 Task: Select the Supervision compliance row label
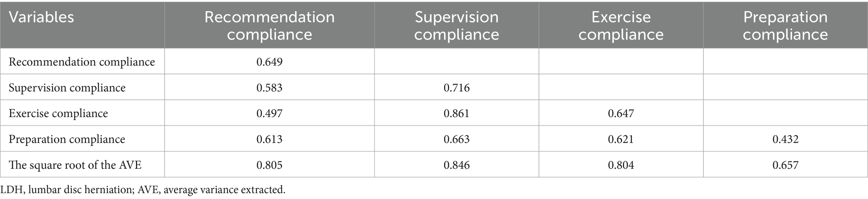pyautogui.click(x=67, y=87)
